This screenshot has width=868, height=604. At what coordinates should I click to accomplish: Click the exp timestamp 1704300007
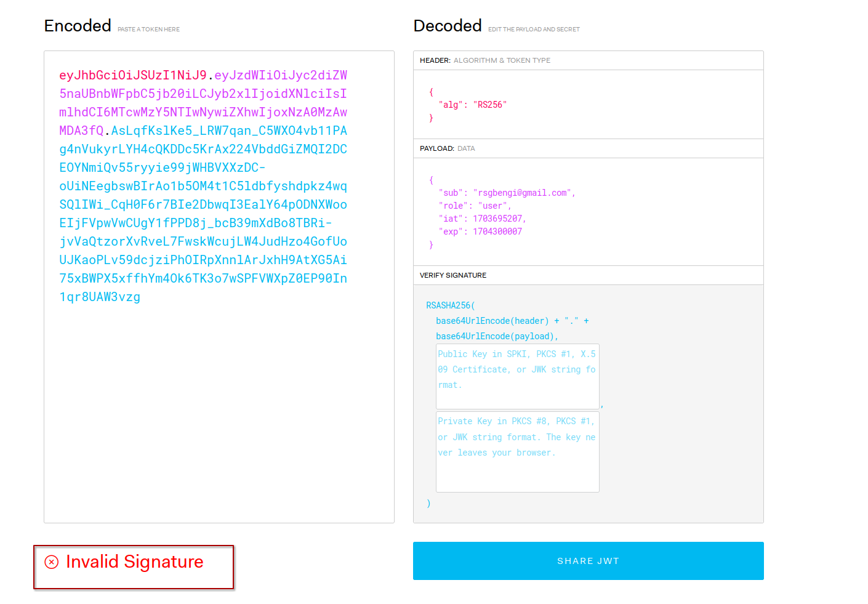click(x=497, y=232)
